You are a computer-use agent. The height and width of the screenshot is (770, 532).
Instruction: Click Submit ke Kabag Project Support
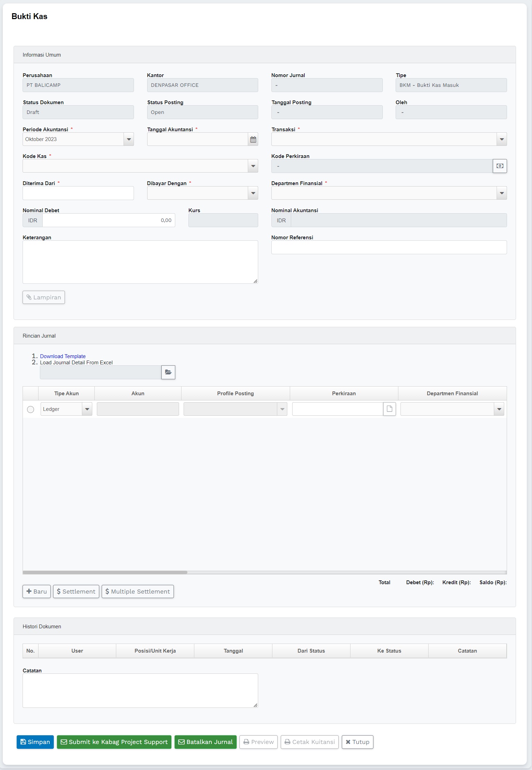[x=114, y=742]
